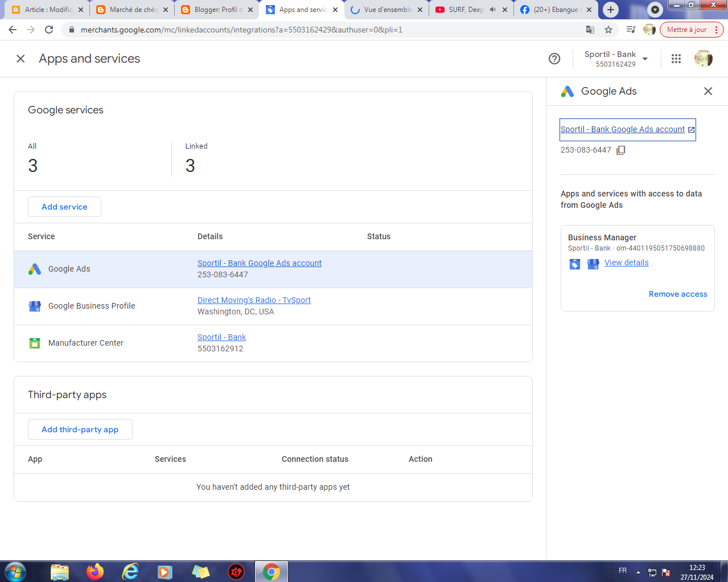Go back in browser history
Screen dimensions: 728x582
click(13, 30)
